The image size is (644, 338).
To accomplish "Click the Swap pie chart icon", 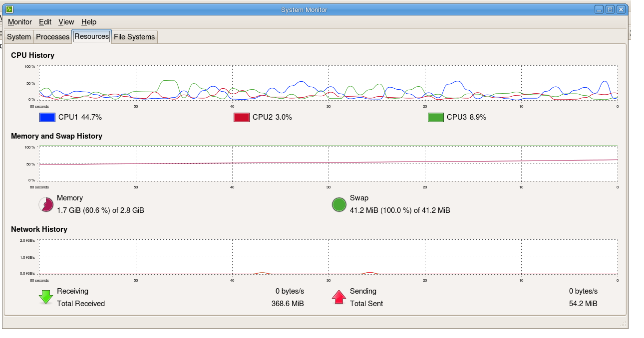I will pos(339,204).
